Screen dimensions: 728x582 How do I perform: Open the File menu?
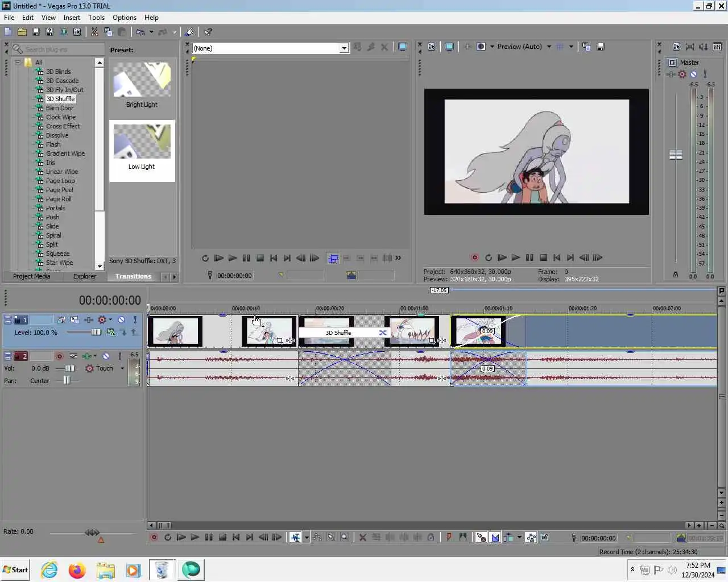(x=9, y=18)
